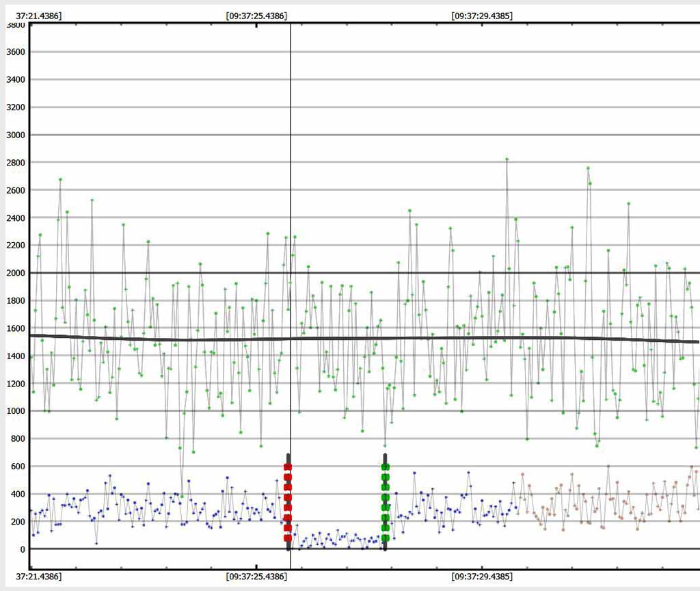
Task: Select bottom timestamp [09:37:25.4386]
Action: [257, 576]
